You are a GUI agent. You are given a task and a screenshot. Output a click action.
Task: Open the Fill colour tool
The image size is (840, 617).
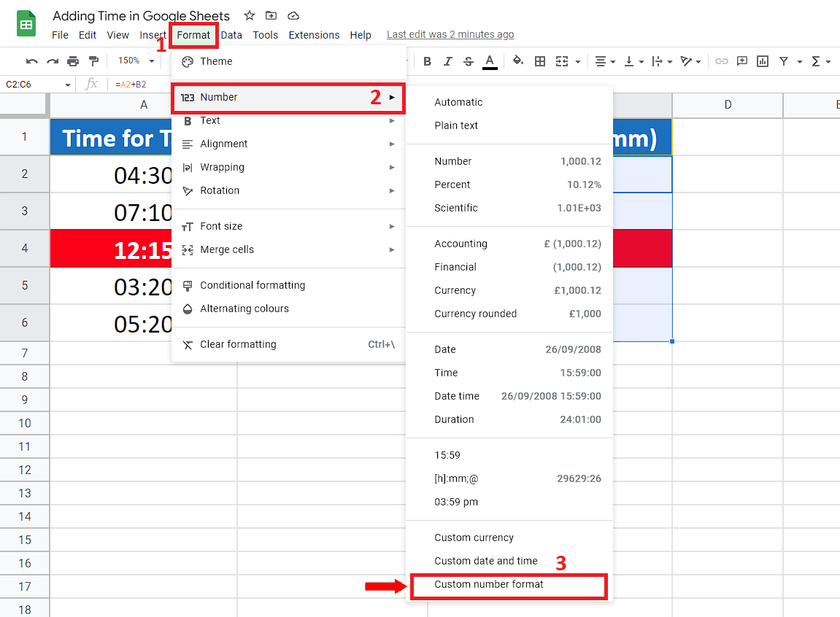tap(518, 61)
